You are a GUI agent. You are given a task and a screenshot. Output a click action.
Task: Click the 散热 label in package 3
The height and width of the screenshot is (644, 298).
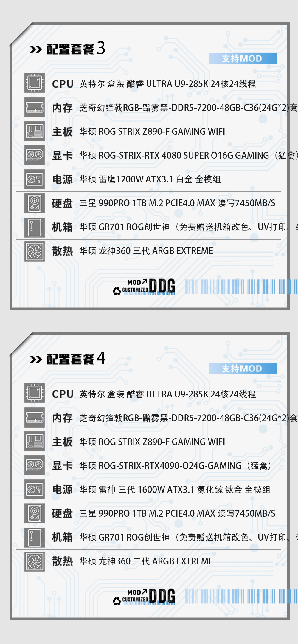click(62, 251)
